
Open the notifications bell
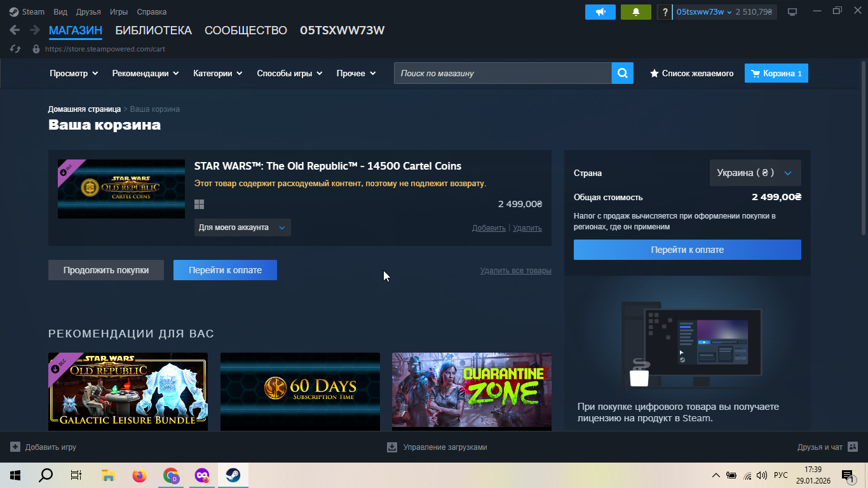click(636, 12)
